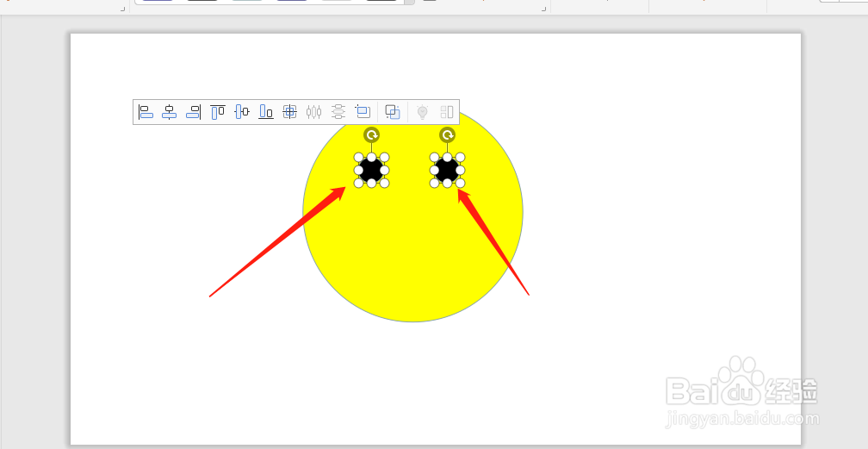Viewport: 868px width, 449px height.
Task: Align selected shapes to the left
Action: (146, 112)
